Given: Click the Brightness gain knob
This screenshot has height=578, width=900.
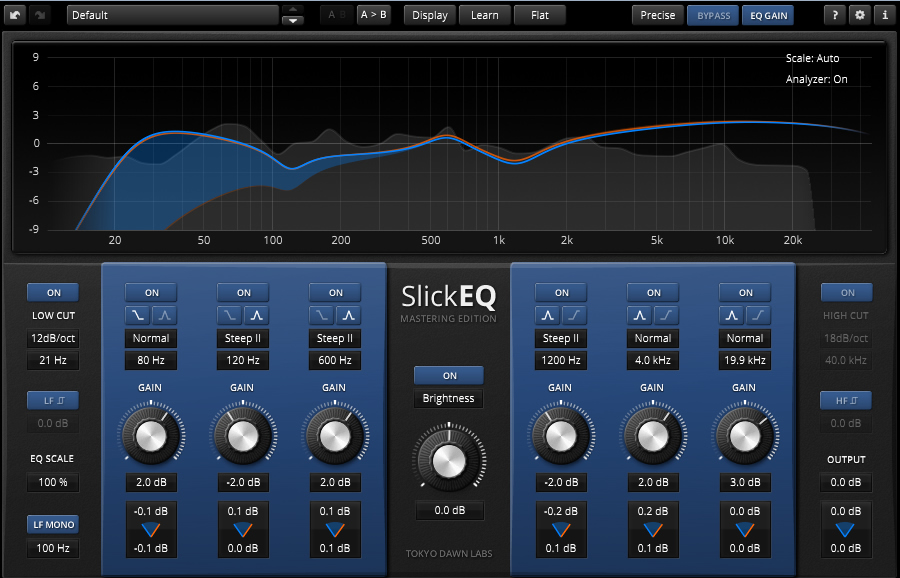Looking at the screenshot, I should (x=449, y=461).
